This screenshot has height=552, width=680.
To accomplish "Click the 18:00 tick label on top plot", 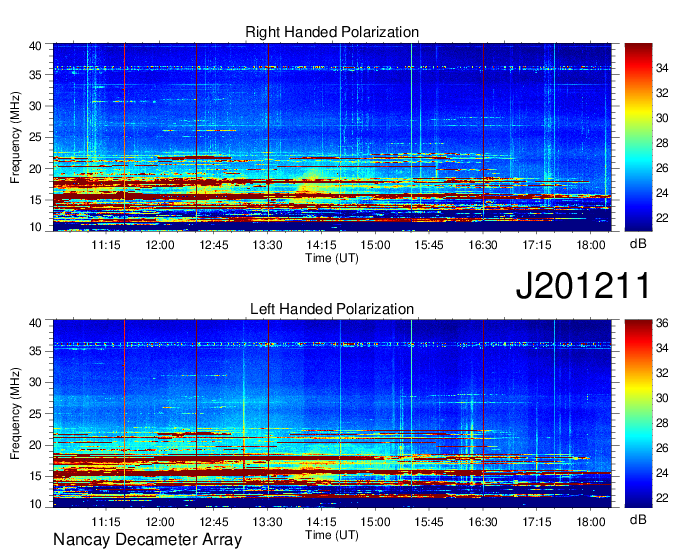I will pyautogui.click(x=591, y=245).
